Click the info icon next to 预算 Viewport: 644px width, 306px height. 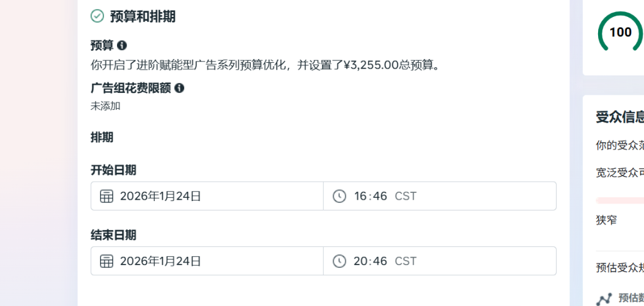pyautogui.click(x=122, y=45)
